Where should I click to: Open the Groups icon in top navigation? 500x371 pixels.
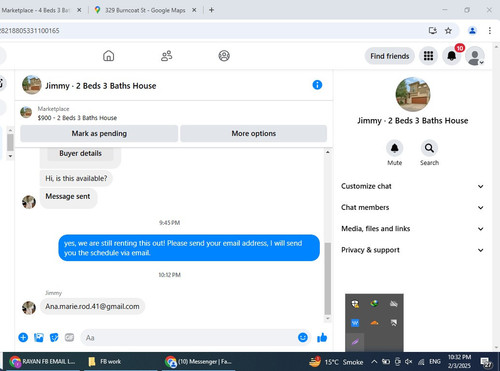click(x=224, y=56)
